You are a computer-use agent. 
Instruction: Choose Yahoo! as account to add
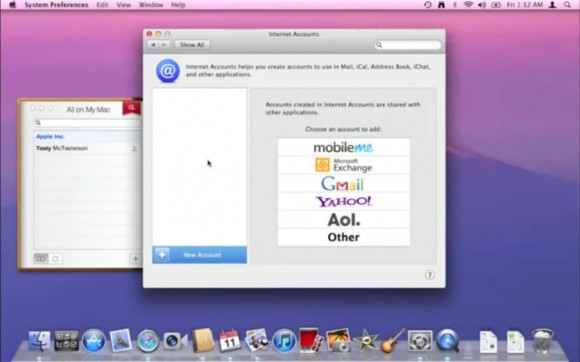pyautogui.click(x=344, y=202)
